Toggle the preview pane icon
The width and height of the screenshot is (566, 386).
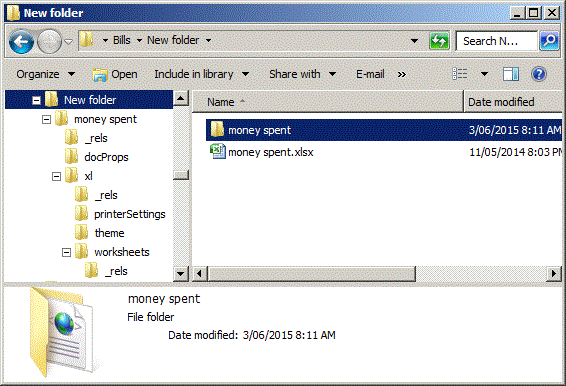[x=511, y=74]
